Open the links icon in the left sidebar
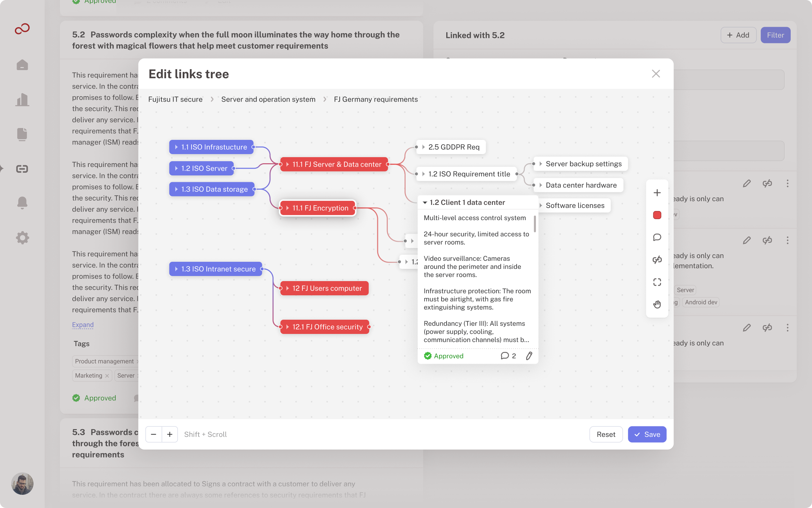 22,169
